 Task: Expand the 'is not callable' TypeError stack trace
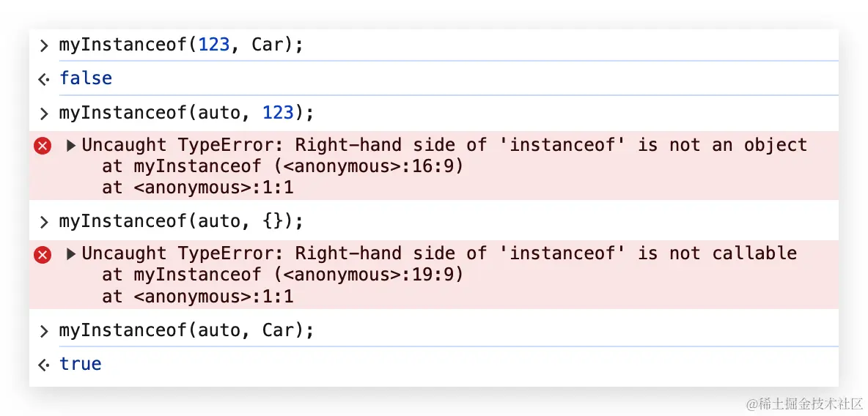[71, 254]
